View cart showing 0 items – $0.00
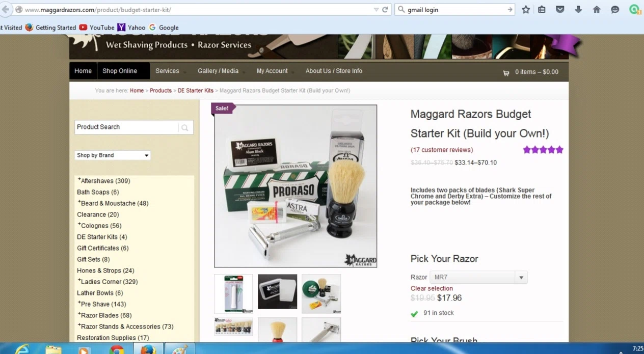The width and height of the screenshot is (644, 354). pyautogui.click(x=536, y=72)
